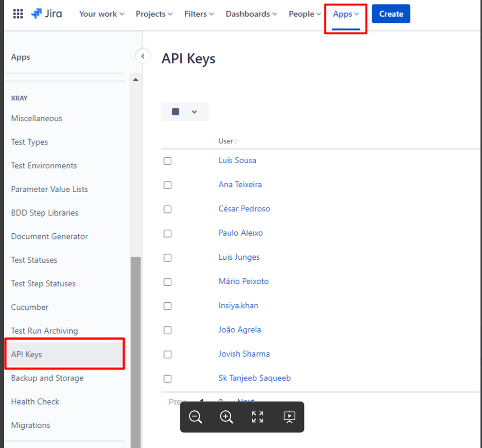Open the Your work dropdown
The image size is (482, 448).
point(101,14)
